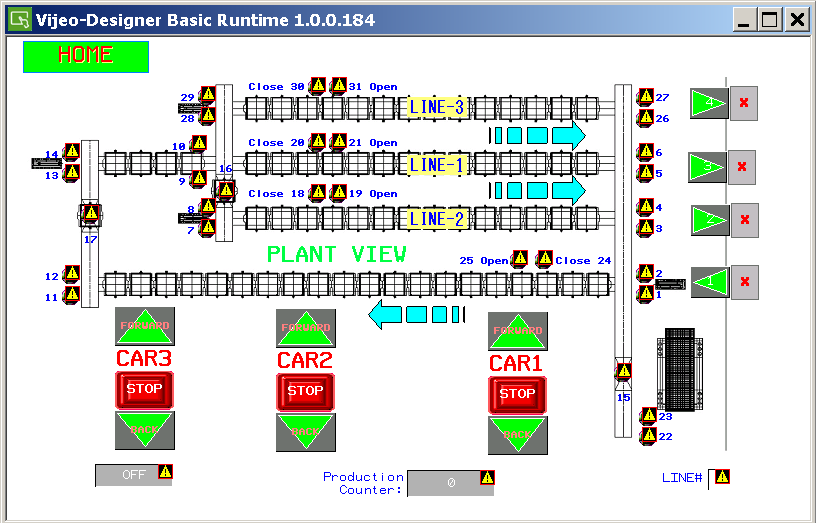Click sensor 3 warning icon
The width and height of the screenshot is (816, 523).
click(646, 228)
